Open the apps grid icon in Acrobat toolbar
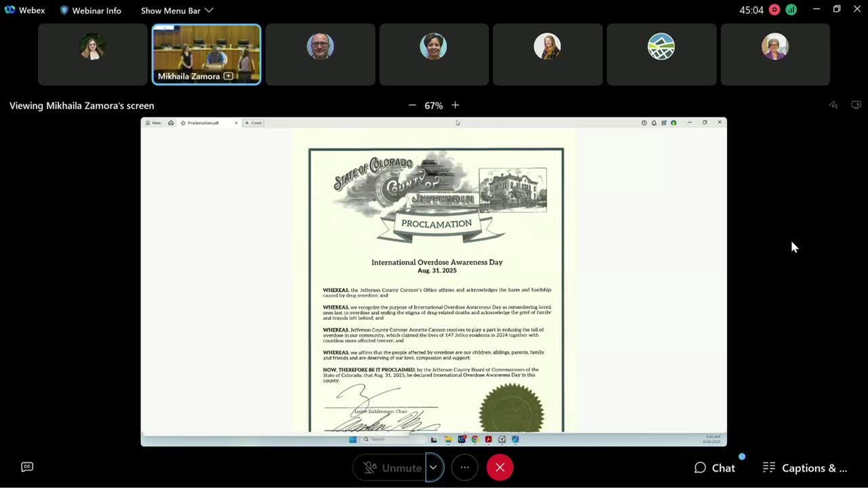 [663, 123]
